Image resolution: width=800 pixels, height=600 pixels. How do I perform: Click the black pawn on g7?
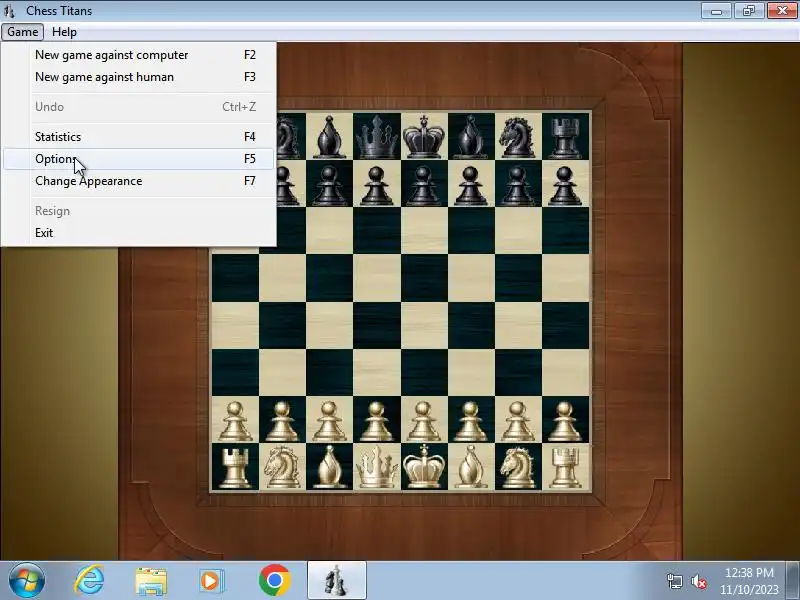coord(517,186)
